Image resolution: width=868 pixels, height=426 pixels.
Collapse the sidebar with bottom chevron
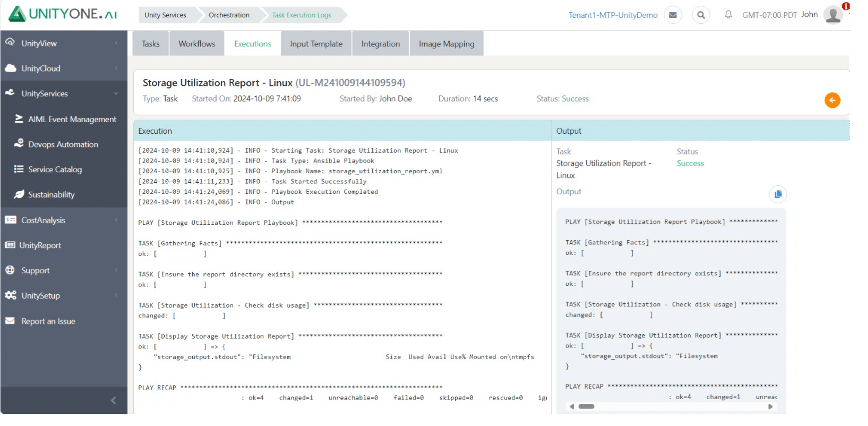114,400
